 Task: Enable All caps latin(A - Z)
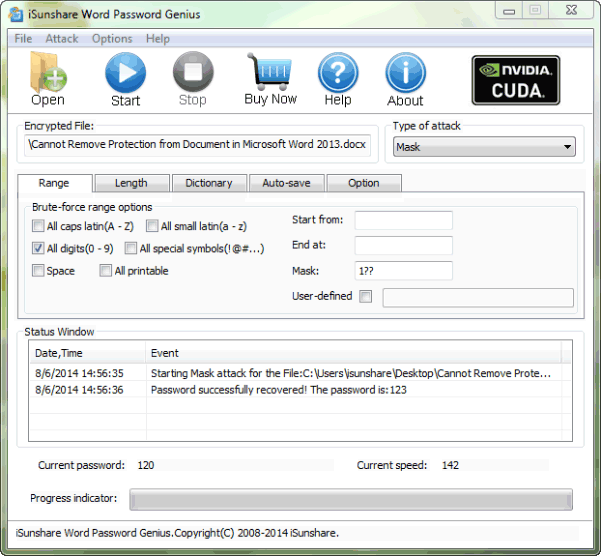tap(38, 226)
